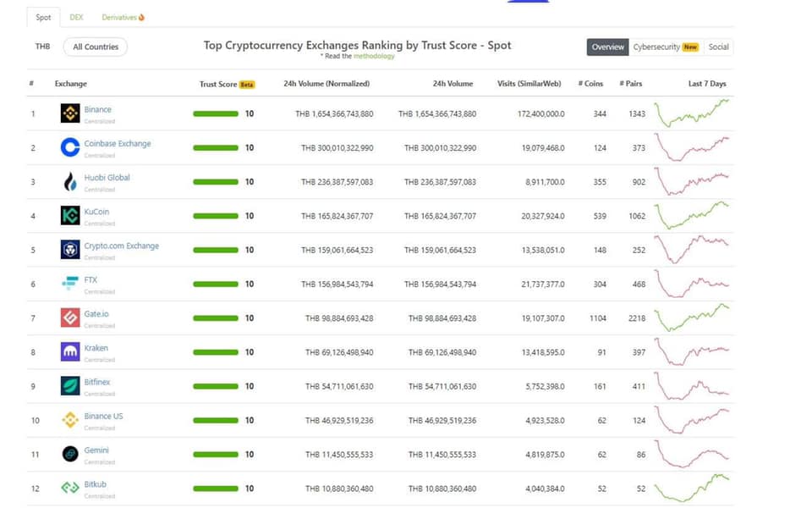Open the Bitfinex exchange link
The width and height of the screenshot is (812, 508).
pos(96,382)
